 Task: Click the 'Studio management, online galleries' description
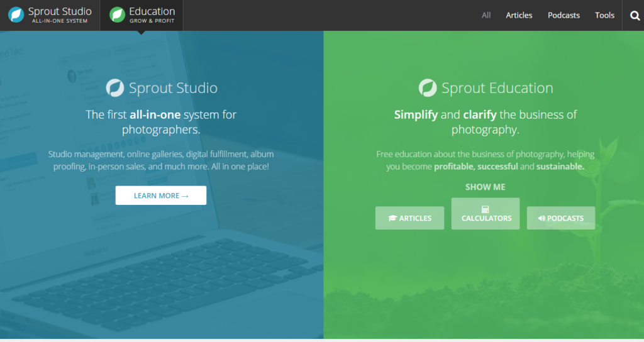161,160
